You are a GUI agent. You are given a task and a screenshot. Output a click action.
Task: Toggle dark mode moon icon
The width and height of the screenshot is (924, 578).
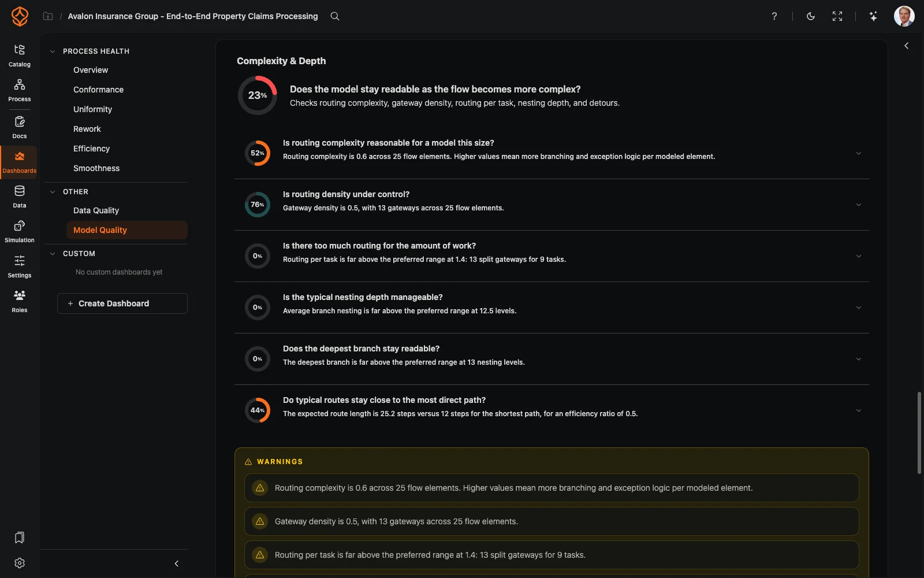pyautogui.click(x=811, y=16)
